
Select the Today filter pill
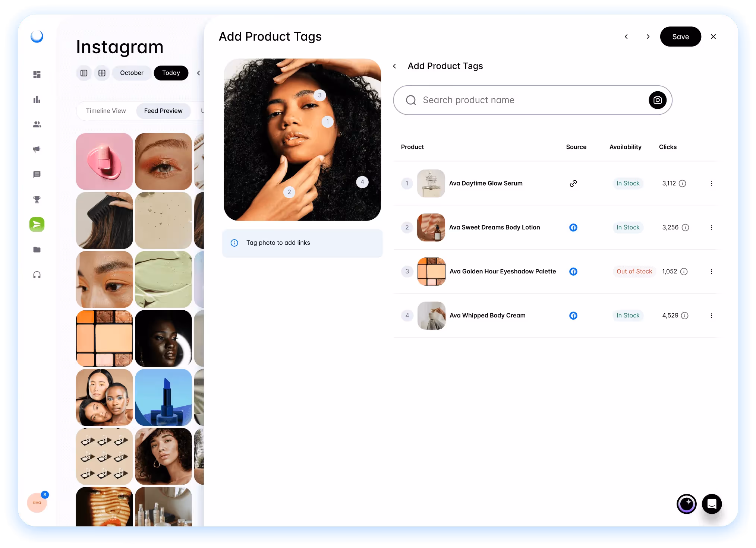click(x=171, y=73)
